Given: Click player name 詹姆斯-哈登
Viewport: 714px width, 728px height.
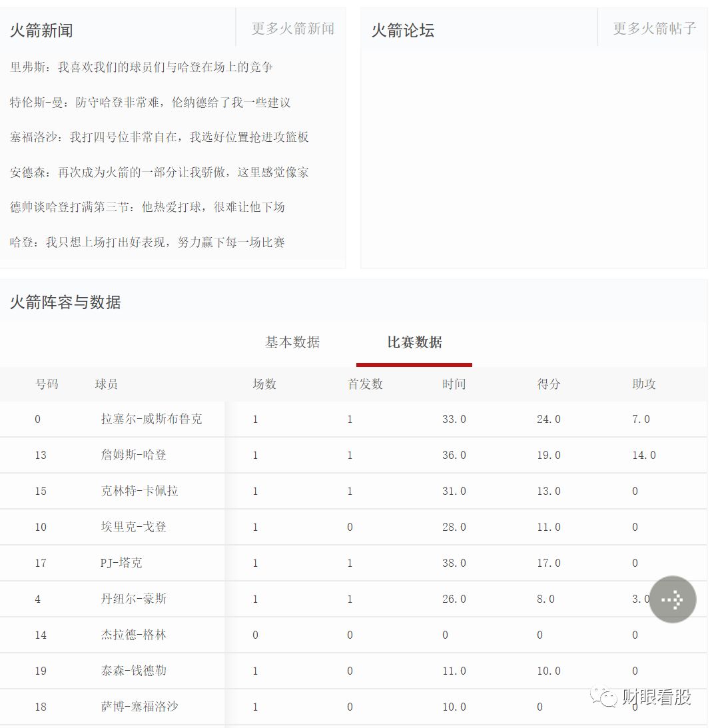Looking at the screenshot, I should point(134,455).
